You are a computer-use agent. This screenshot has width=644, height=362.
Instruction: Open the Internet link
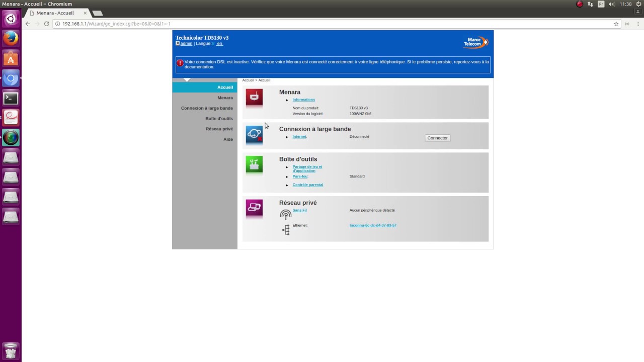[299, 137]
